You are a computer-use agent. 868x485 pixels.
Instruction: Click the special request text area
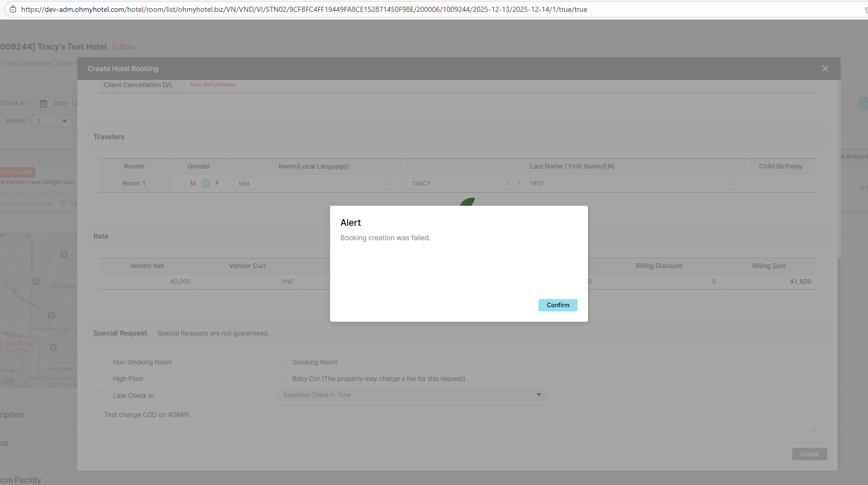coord(456,419)
